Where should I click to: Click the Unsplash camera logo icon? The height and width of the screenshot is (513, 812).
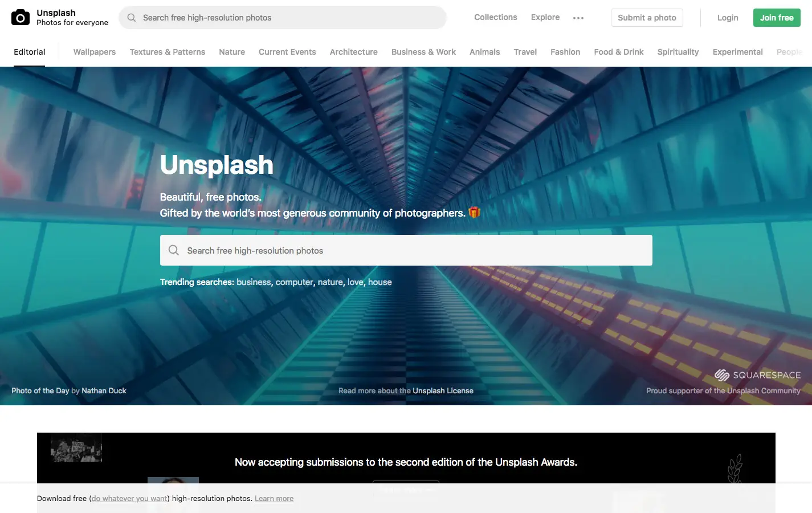tap(21, 18)
